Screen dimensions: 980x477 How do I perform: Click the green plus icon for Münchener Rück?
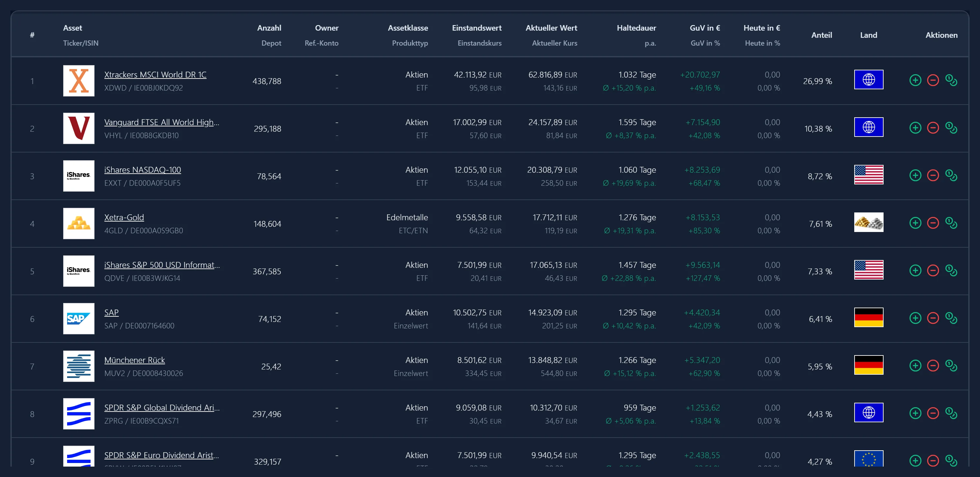point(915,366)
